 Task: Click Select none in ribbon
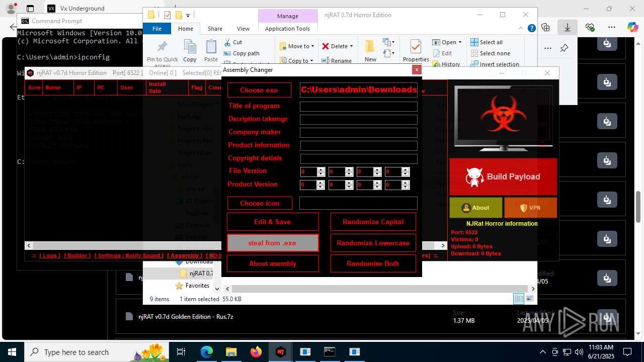coord(490,53)
